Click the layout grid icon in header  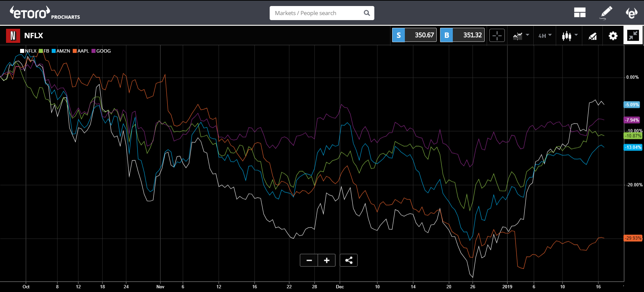coord(580,13)
